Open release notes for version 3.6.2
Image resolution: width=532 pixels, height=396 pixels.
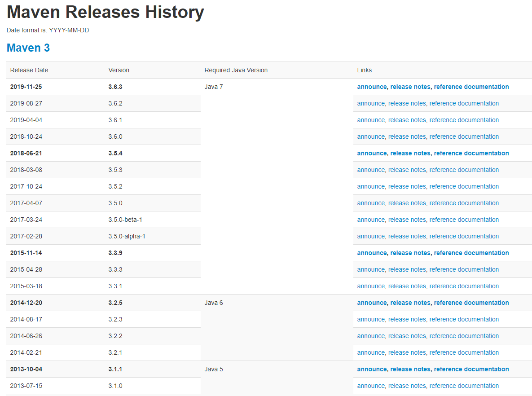tap(407, 104)
